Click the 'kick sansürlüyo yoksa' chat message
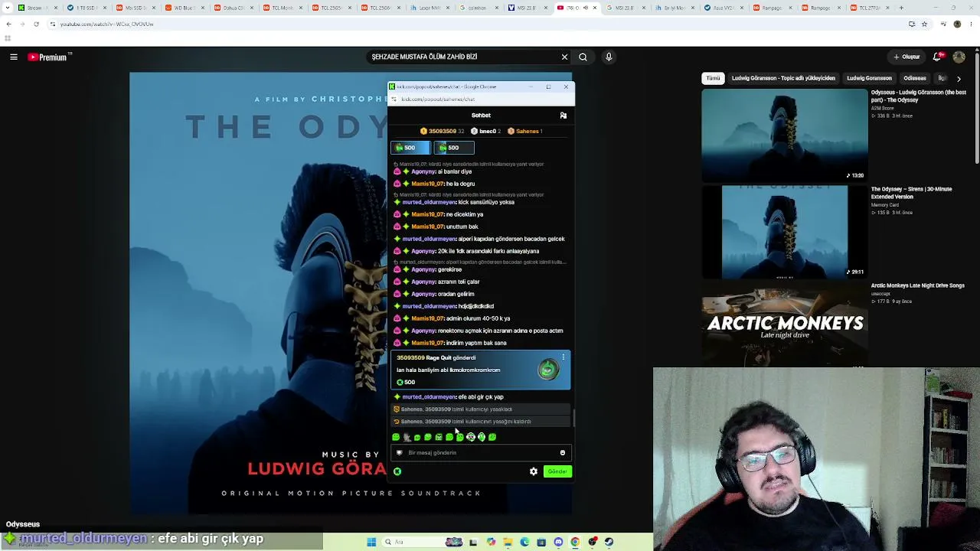The image size is (980, 551). [x=486, y=202]
